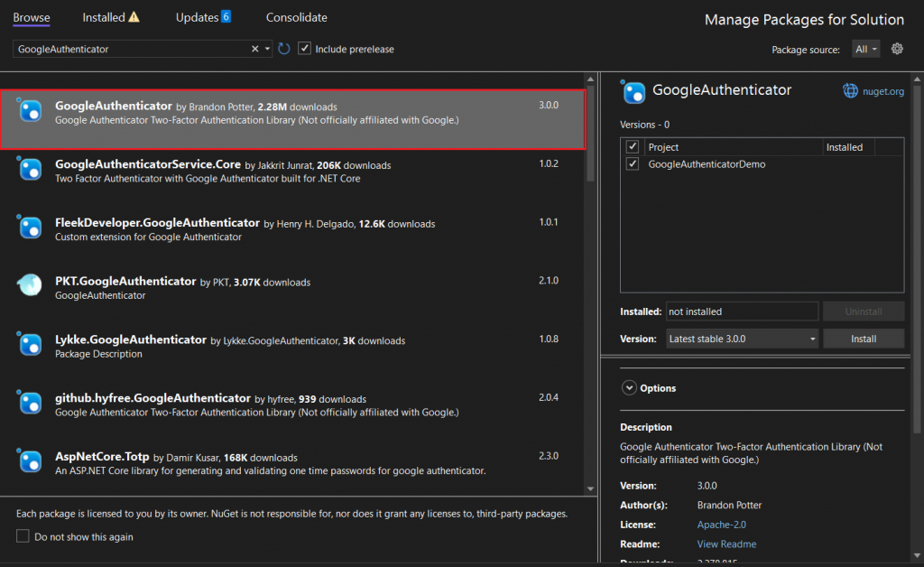This screenshot has width=924, height=567.
Task: Click the globe icon next to nuget.org
Action: (850, 90)
